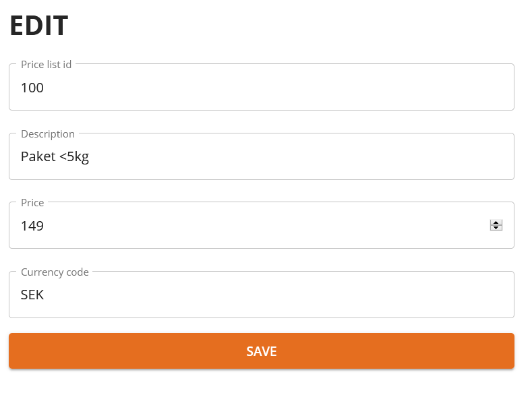The image size is (532, 393).
Task: Click the 'Price' field label
Action: [32, 203]
